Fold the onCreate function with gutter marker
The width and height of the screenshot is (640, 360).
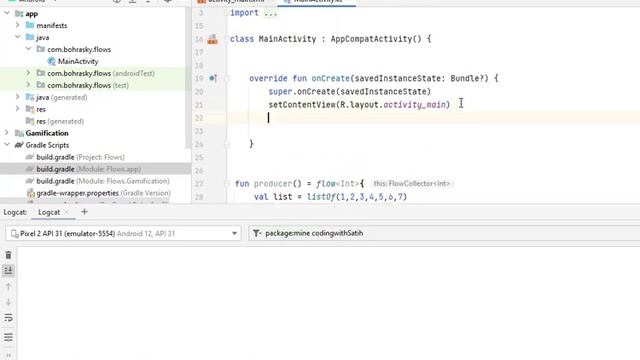pyautogui.click(x=227, y=78)
